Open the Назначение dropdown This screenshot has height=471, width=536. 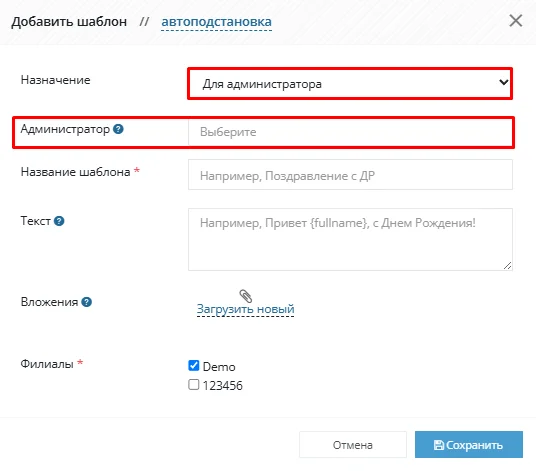[350, 84]
